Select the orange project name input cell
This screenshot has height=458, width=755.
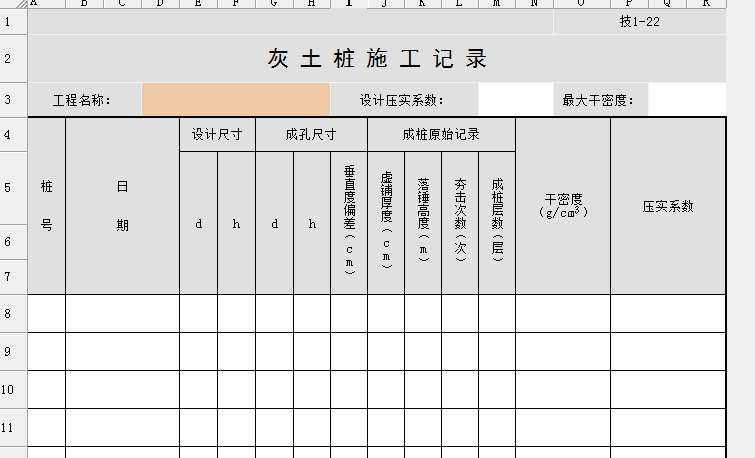point(236,100)
